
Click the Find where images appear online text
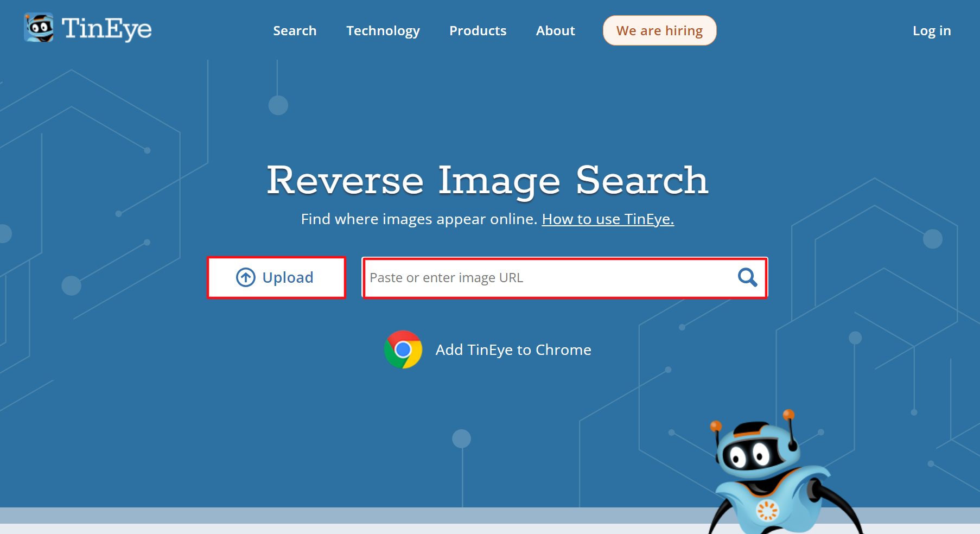(x=419, y=219)
